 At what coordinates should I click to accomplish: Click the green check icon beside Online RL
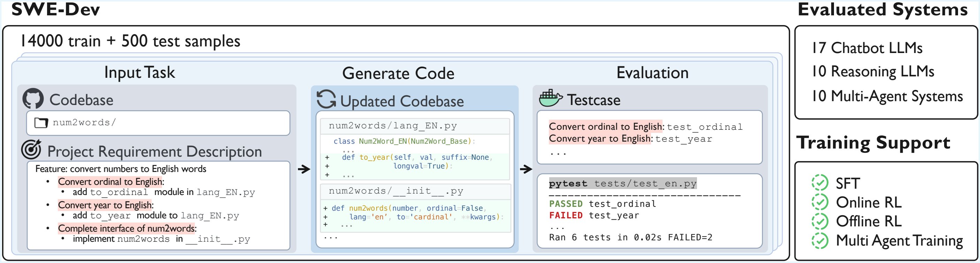click(820, 202)
